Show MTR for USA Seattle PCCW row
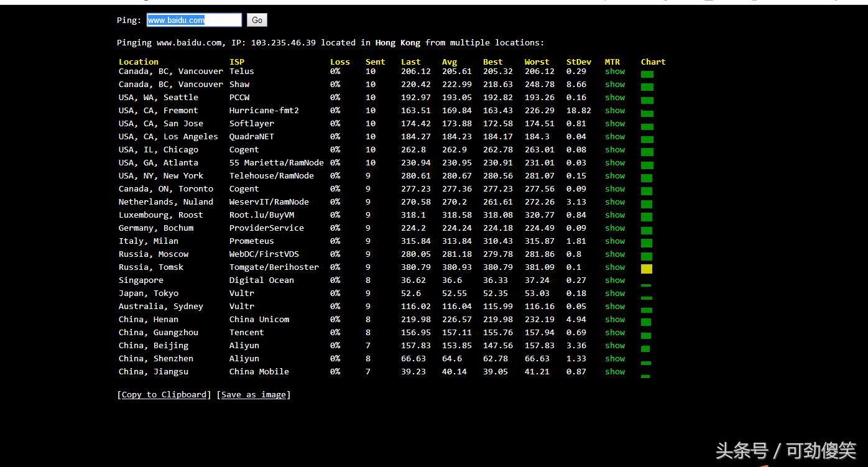Screen dimensions: 868x467 tap(614, 98)
